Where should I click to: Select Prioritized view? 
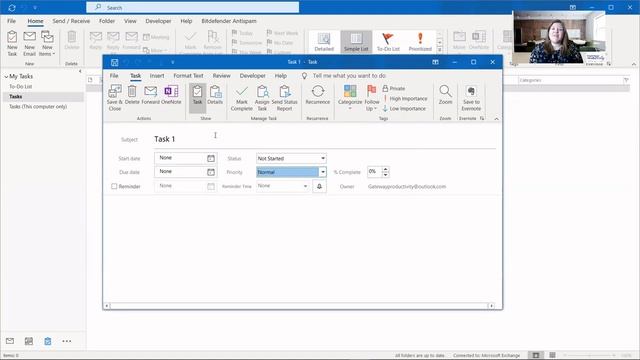420,42
